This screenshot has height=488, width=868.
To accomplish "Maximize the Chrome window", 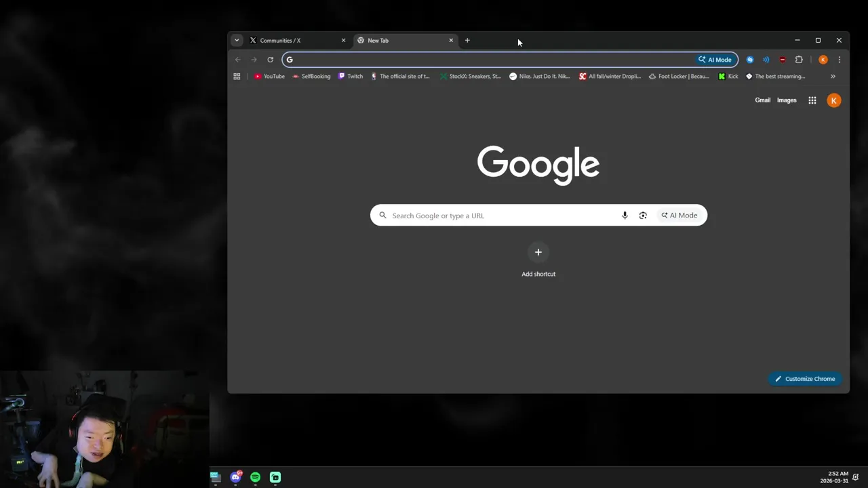I will (x=818, y=41).
